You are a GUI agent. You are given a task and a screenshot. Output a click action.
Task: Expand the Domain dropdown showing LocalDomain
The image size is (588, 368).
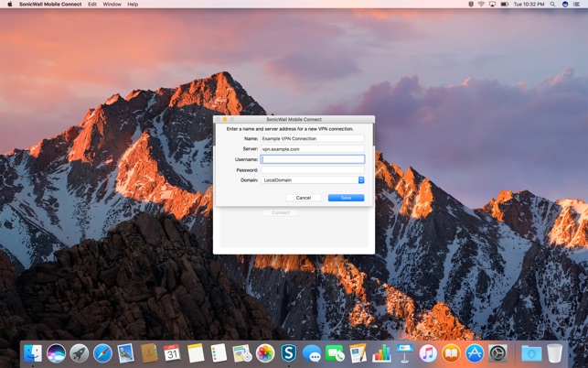(313, 180)
